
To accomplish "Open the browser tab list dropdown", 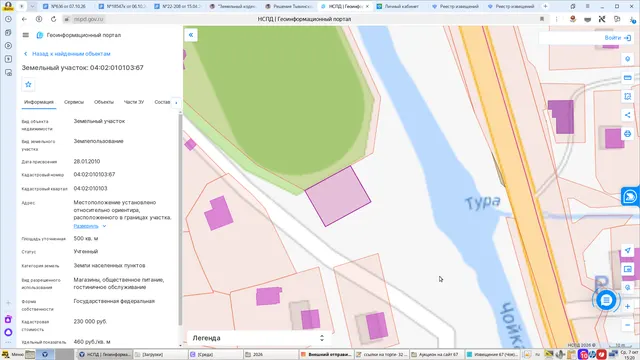I will (x=32, y=6).
